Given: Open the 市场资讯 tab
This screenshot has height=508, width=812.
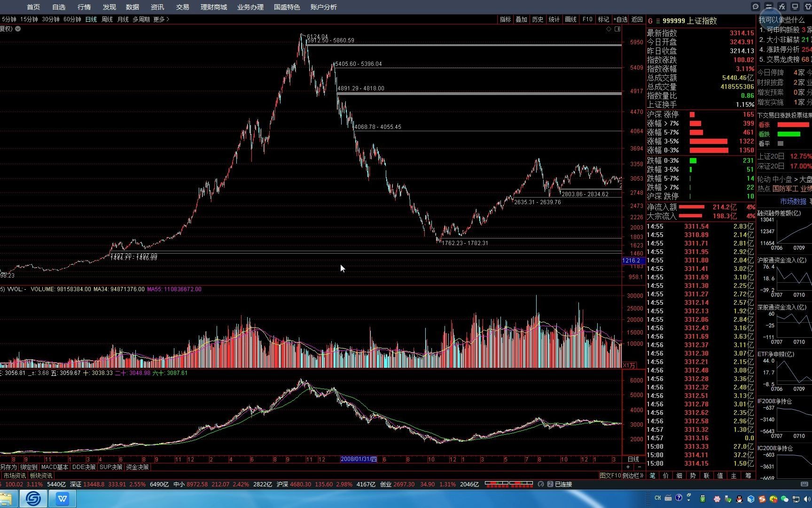Looking at the screenshot, I should pos(15,476).
